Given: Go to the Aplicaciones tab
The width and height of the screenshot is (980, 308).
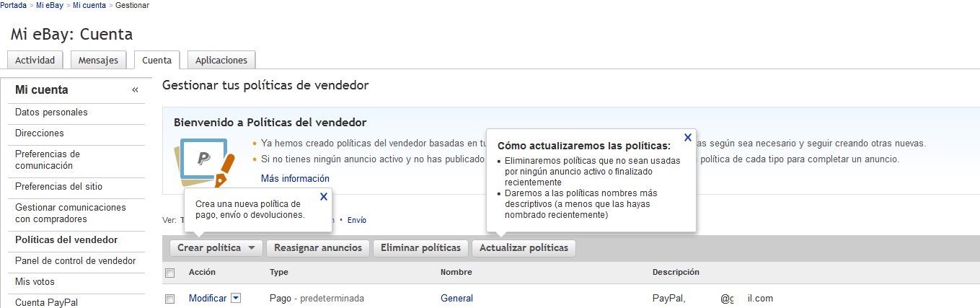Looking at the screenshot, I should [221, 61].
